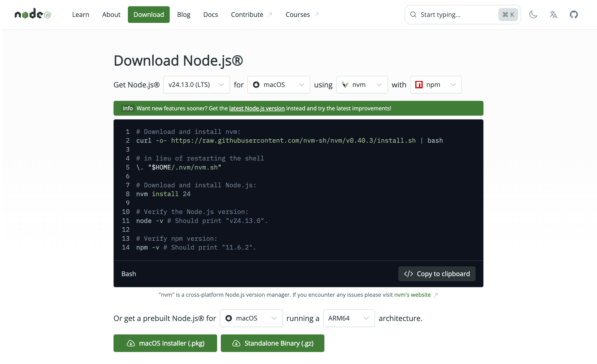The height and width of the screenshot is (364, 597).
Task: Open the Blog page
Action: click(x=183, y=15)
